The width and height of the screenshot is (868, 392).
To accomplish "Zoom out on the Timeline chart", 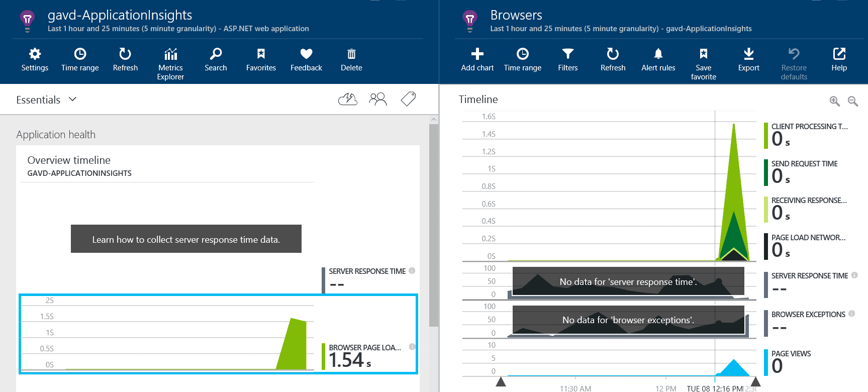I will pos(853,101).
